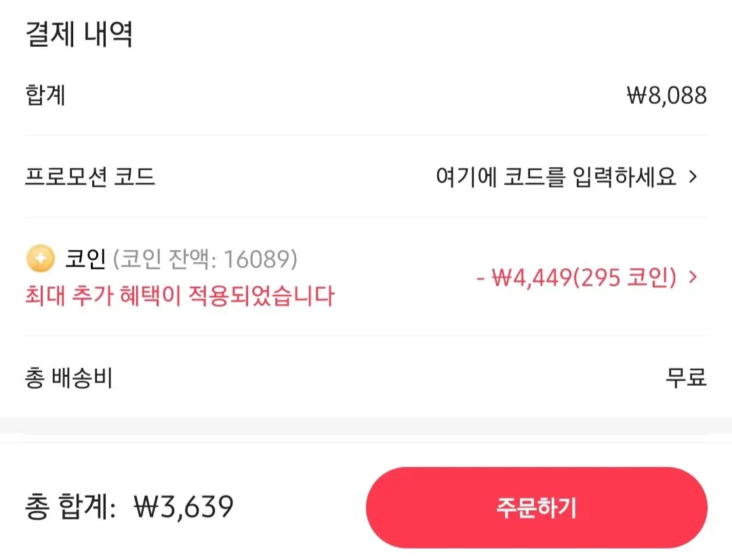
Task: Click the 프로모션 코드 label
Action: [x=89, y=176]
